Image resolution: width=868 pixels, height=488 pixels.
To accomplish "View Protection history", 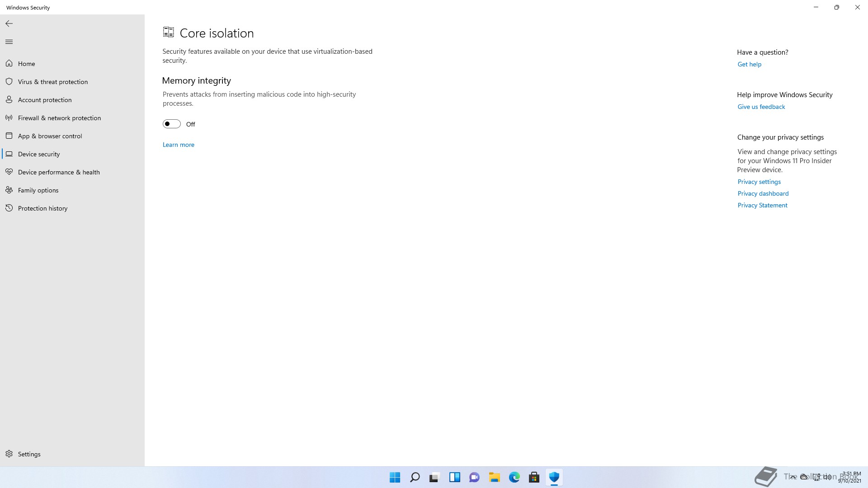I will coord(72,208).
